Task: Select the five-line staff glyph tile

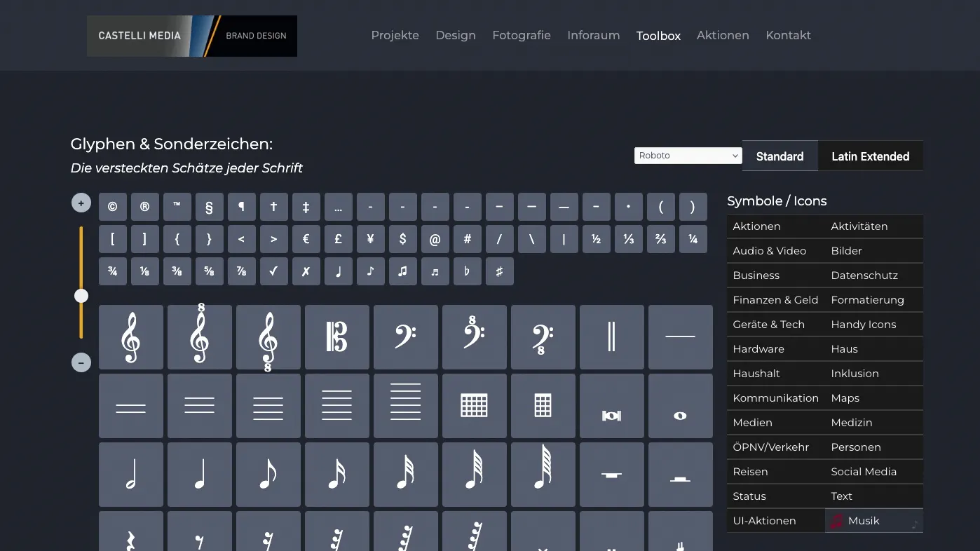Action: (337, 406)
